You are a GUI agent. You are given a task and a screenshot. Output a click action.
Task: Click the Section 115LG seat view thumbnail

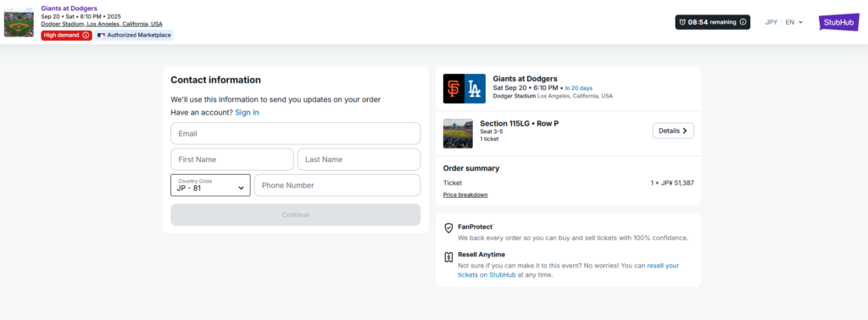coord(458,133)
